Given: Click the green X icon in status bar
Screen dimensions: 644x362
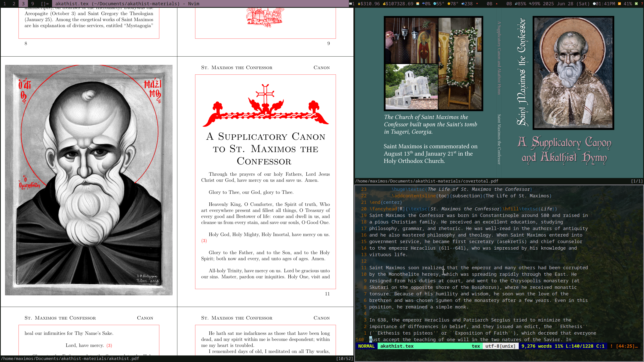Looking at the screenshot, I should click(636, 4).
